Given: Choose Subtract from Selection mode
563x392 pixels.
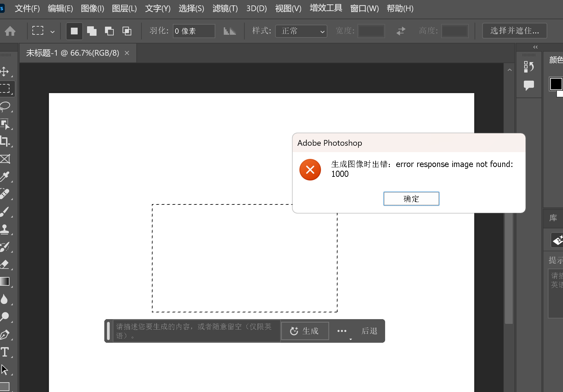Looking at the screenshot, I should 109,31.
